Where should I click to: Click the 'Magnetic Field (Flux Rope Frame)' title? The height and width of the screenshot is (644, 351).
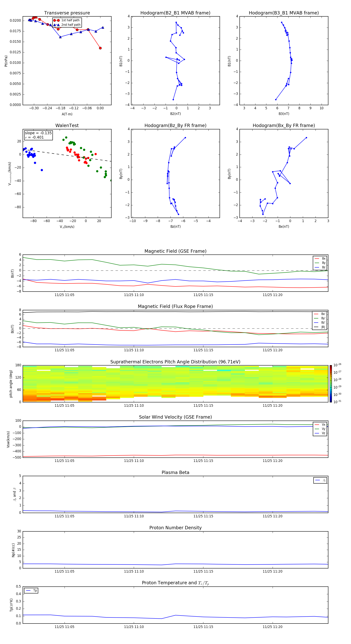pos(175,306)
